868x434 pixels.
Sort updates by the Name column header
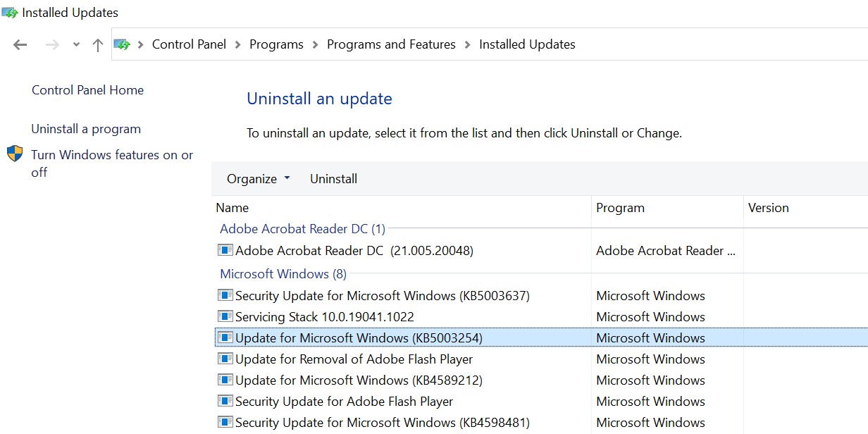tap(232, 207)
